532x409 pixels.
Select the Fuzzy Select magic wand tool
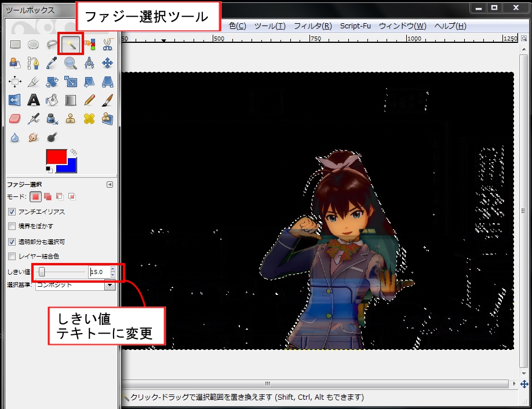pyautogui.click(x=71, y=44)
